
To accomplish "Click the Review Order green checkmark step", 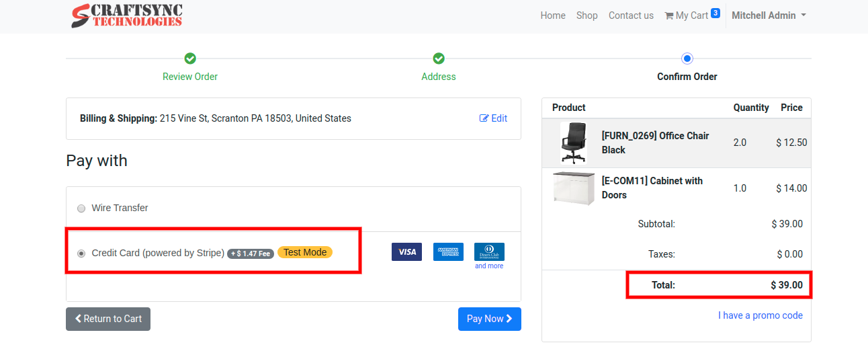I will [190, 59].
